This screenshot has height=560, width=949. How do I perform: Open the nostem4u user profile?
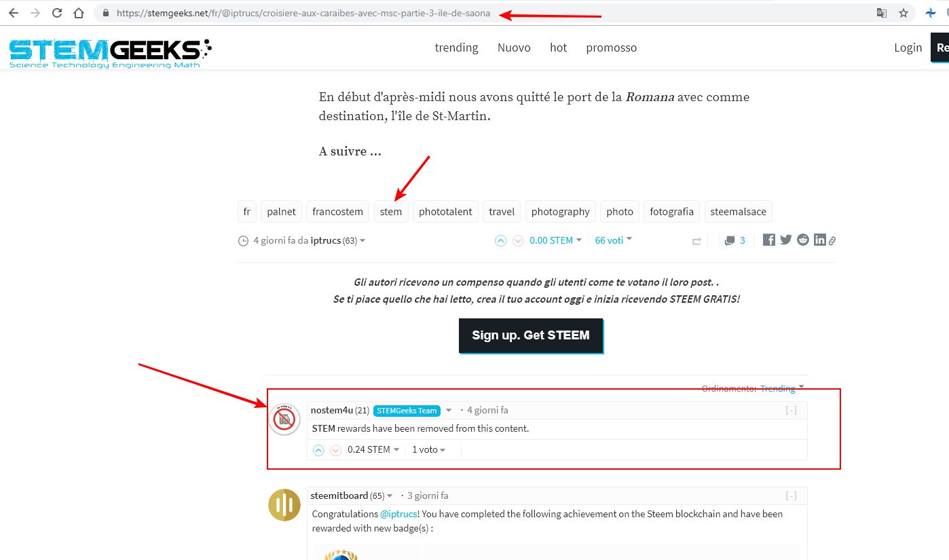point(332,410)
